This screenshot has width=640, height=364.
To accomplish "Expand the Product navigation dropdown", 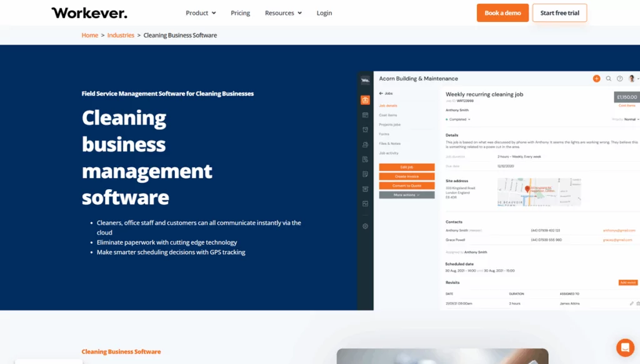I will 200,12.
